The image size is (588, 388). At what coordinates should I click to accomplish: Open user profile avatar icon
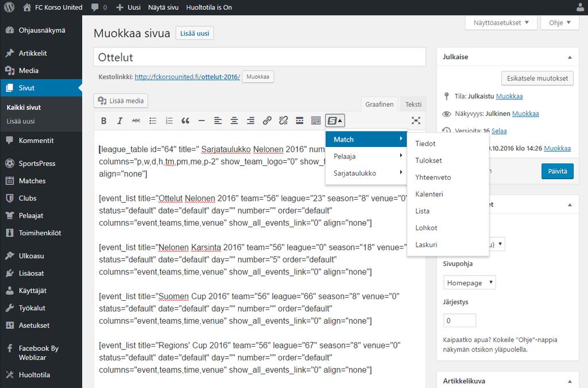pyautogui.click(x=580, y=7)
